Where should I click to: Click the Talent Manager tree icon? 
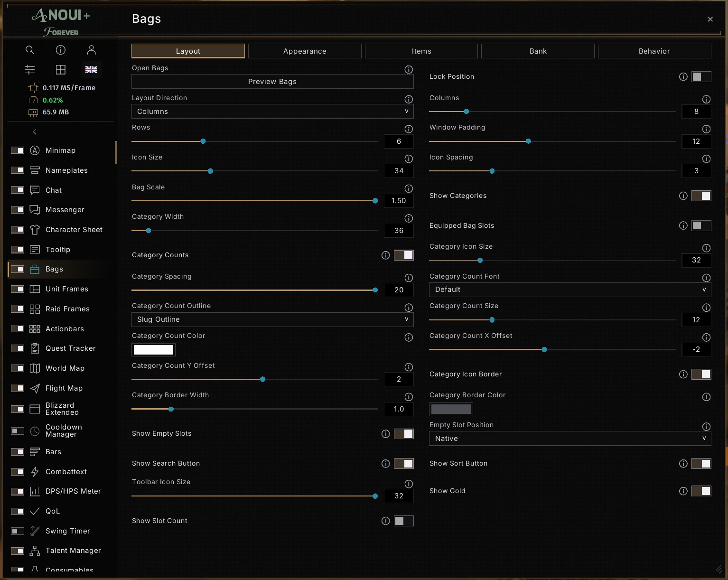pos(35,551)
